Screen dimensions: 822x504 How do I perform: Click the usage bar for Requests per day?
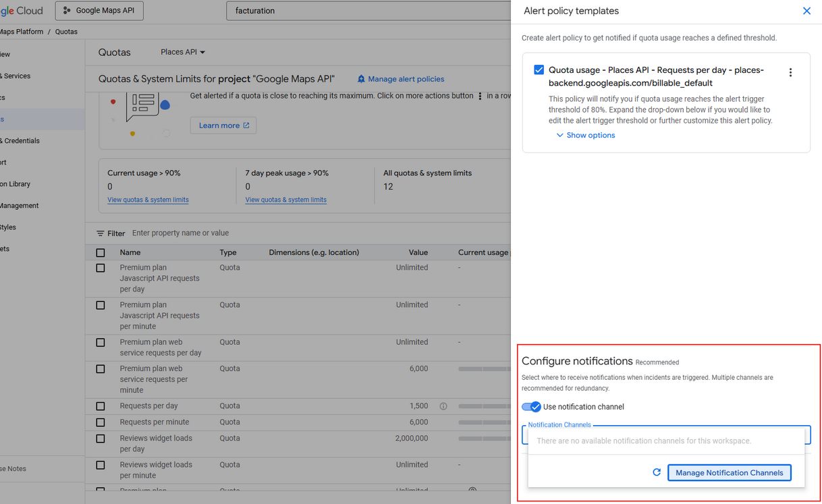pos(485,406)
